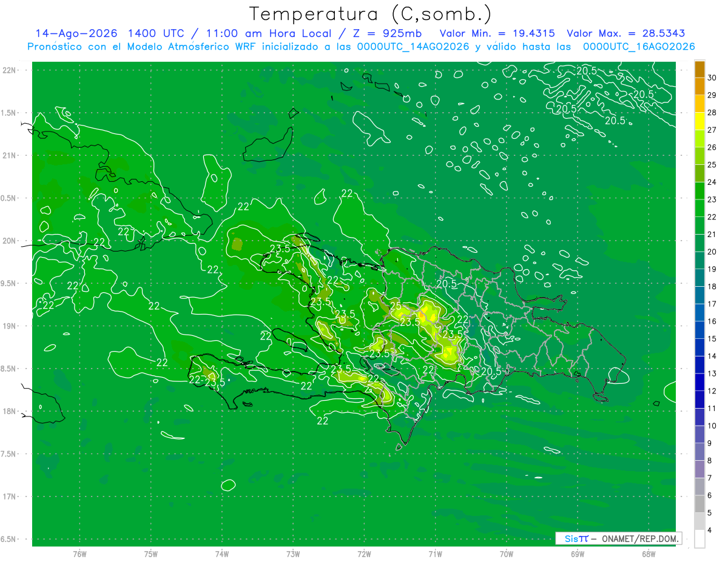
Task: Click the colorbar label '28'
Action: point(712,113)
